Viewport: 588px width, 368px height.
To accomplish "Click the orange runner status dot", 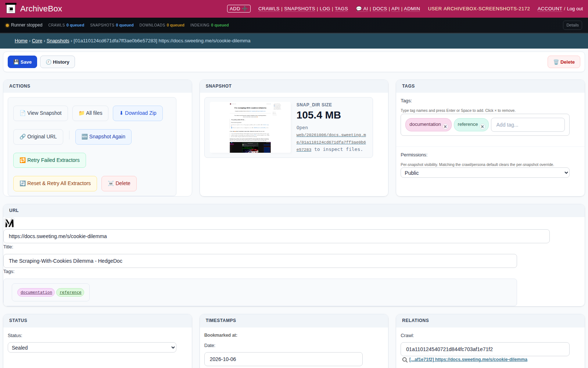I will click(7, 25).
